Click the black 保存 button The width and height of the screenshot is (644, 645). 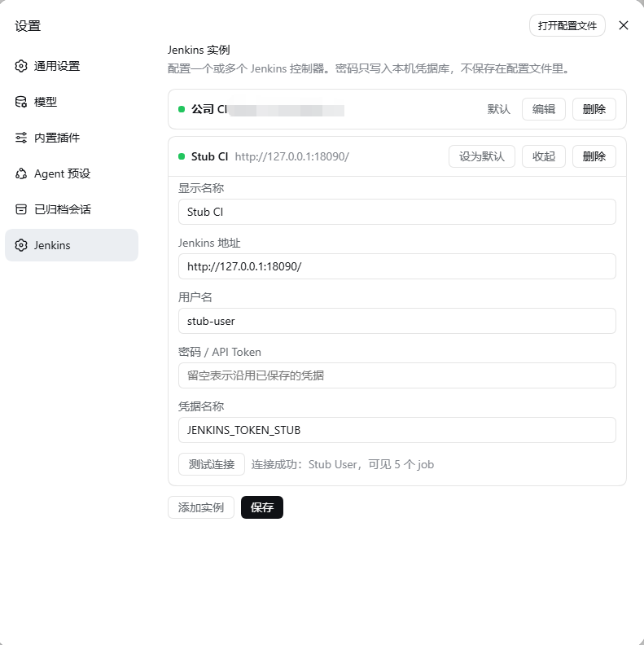[262, 507]
